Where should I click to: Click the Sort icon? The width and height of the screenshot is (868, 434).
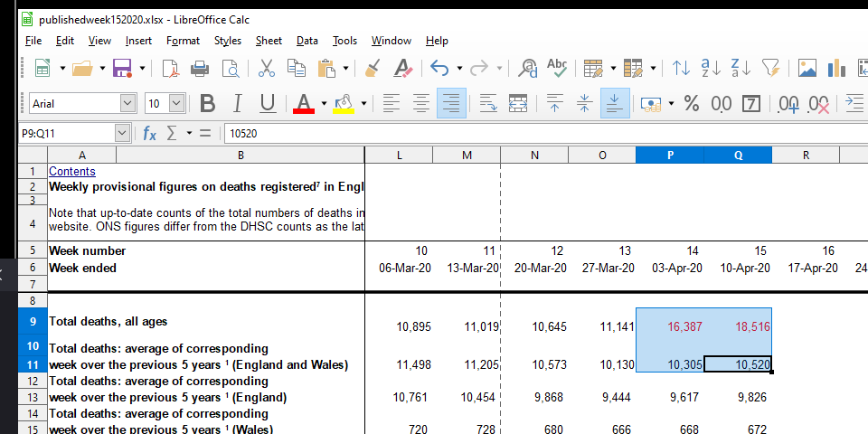(681, 68)
